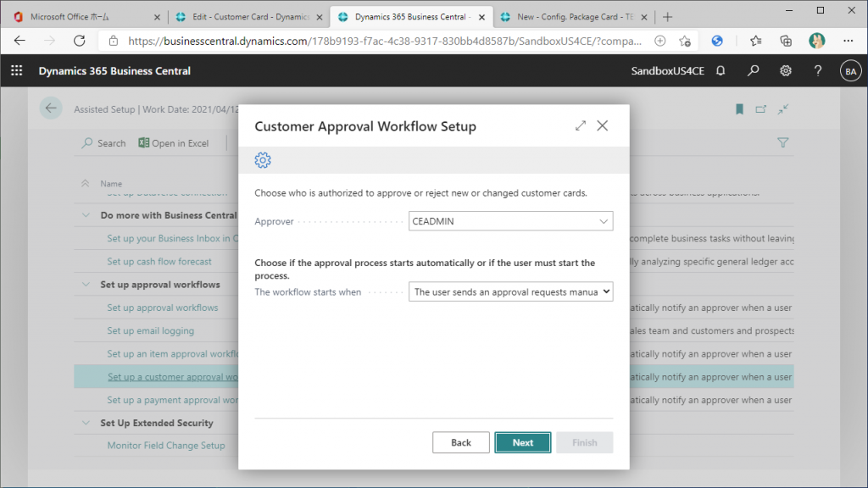Open the 'The workflow starts when' dropdown
This screenshot has width=868, height=488.
510,291
